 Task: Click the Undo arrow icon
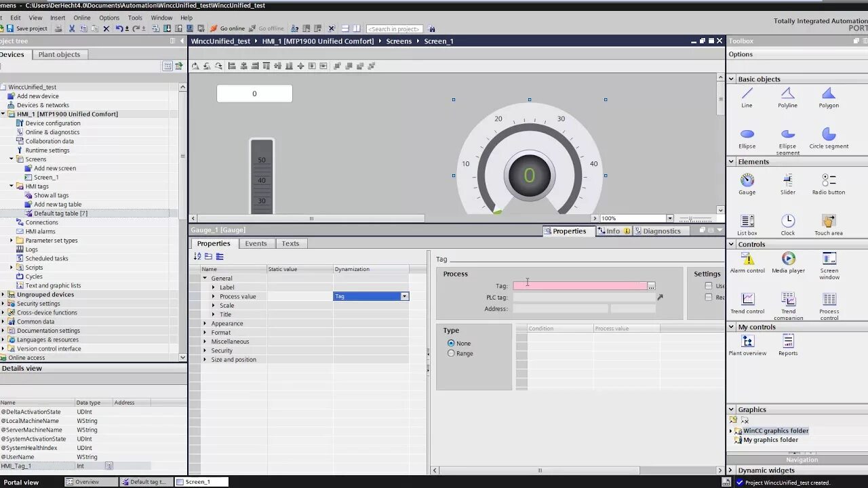coord(119,28)
